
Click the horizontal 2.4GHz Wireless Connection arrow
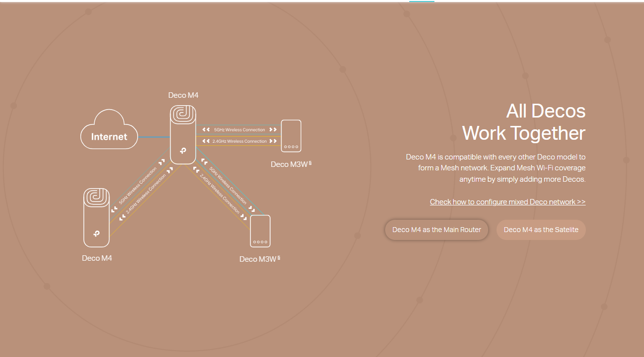tap(239, 141)
